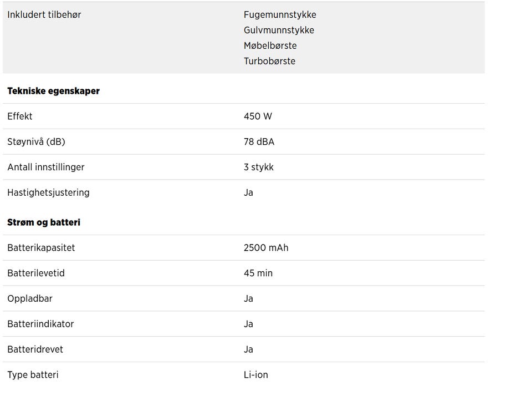This screenshot has height=401, width=532.
Task: Click the Type batteri row label
Action: coord(33,375)
